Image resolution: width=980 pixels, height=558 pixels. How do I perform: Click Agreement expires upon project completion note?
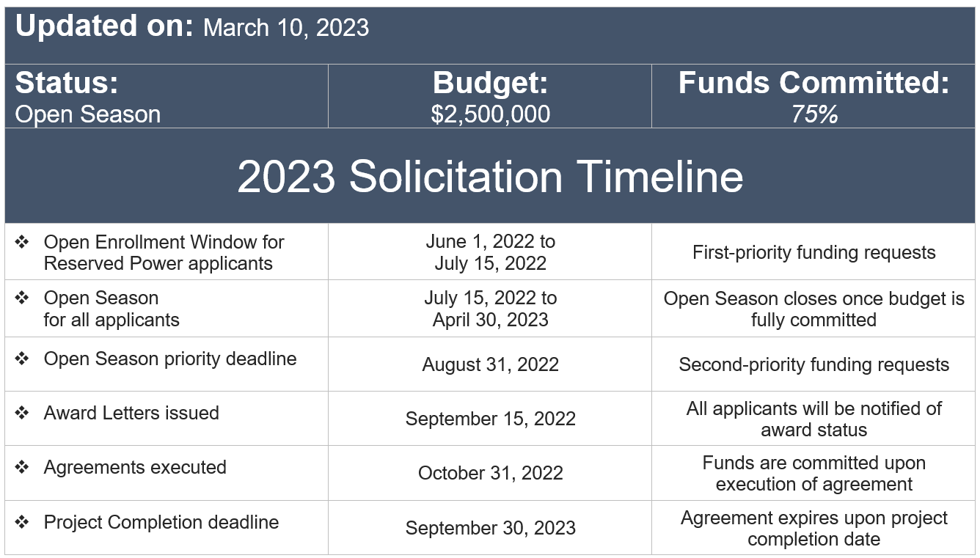pyautogui.click(x=813, y=528)
